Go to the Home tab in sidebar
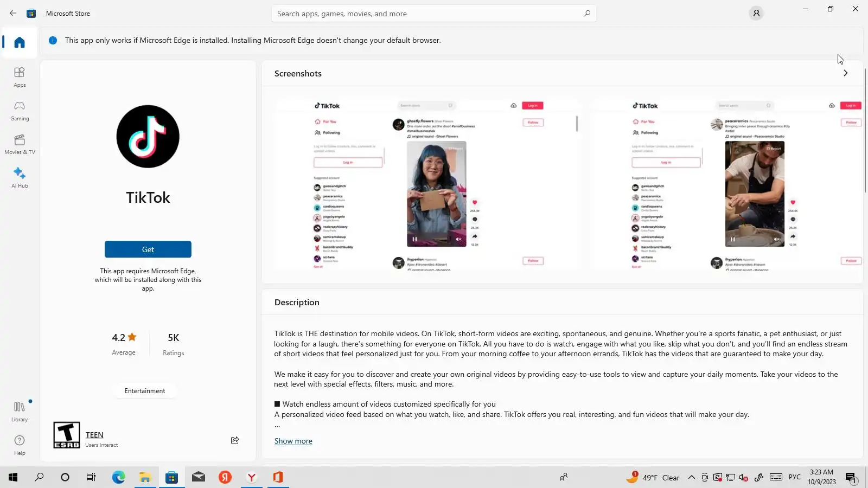 point(20,42)
